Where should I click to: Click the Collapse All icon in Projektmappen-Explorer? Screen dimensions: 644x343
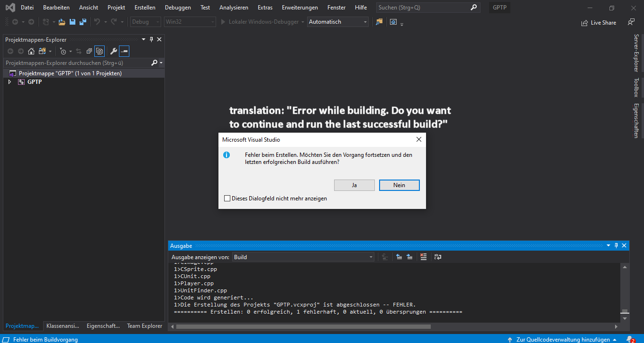coord(89,51)
